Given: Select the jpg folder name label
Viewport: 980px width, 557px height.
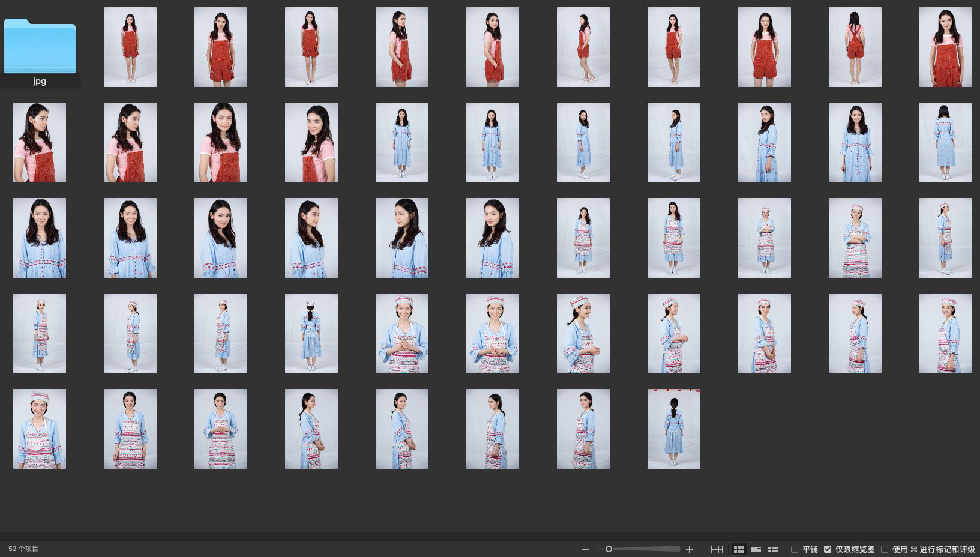Looking at the screenshot, I should 40,81.
